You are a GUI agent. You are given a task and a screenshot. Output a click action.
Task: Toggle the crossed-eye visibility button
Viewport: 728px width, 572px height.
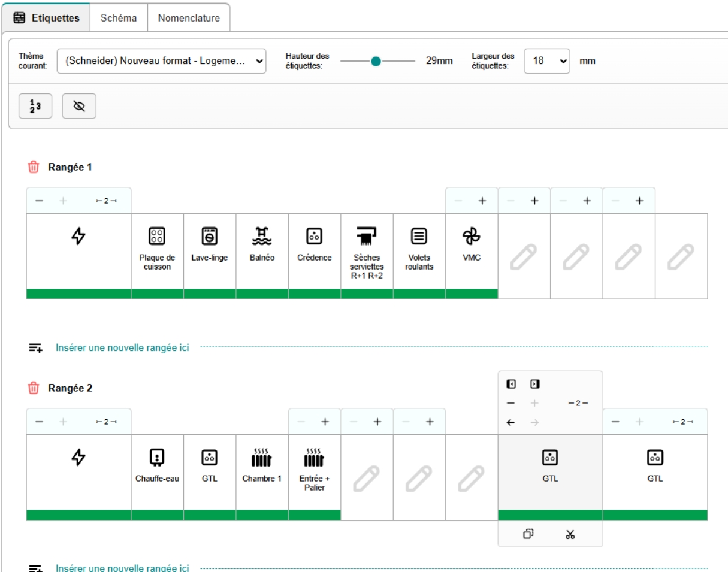click(79, 106)
